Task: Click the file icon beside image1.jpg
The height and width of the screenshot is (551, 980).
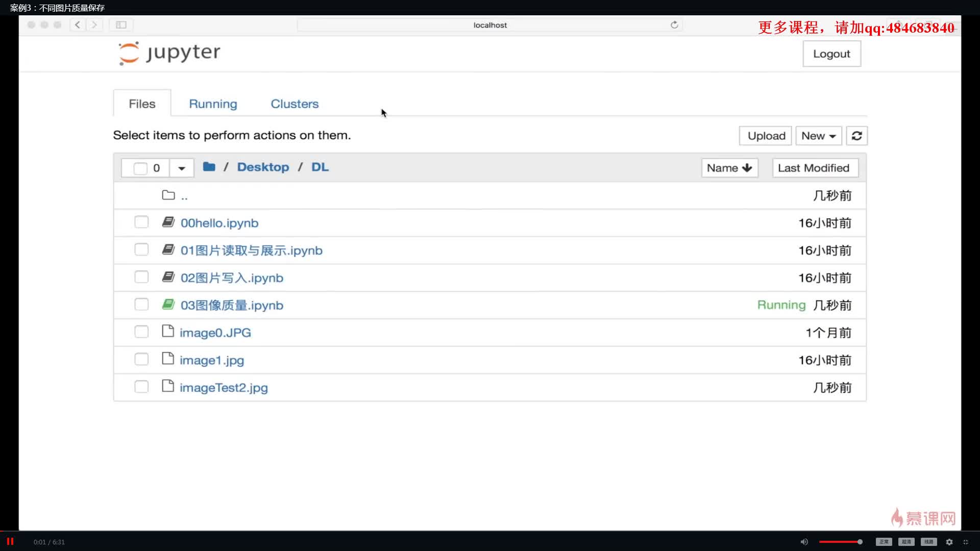Action: tap(167, 359)
